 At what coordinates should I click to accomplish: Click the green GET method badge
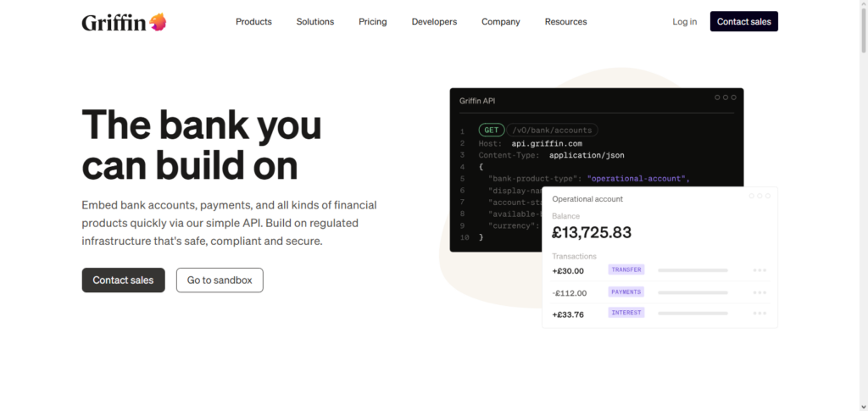tap(491, 131)
